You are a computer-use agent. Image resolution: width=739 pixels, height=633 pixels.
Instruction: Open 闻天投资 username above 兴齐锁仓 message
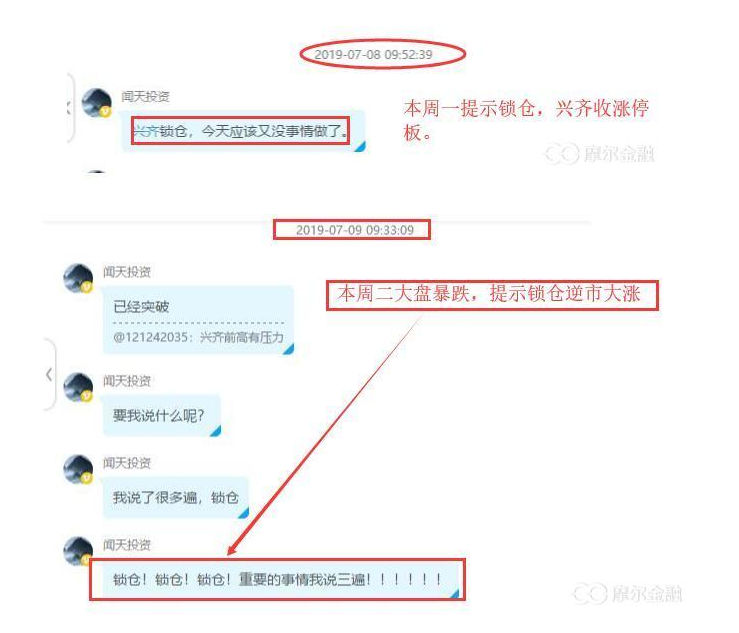point(145,97)
